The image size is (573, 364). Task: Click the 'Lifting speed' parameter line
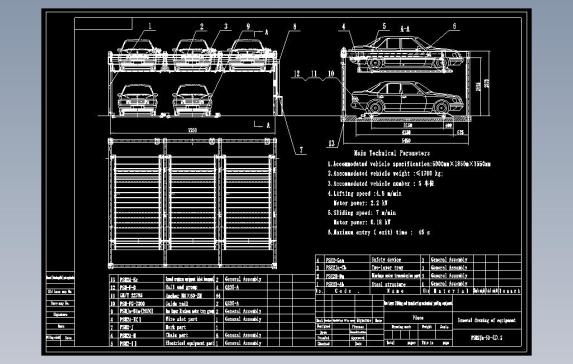point(365,193)
